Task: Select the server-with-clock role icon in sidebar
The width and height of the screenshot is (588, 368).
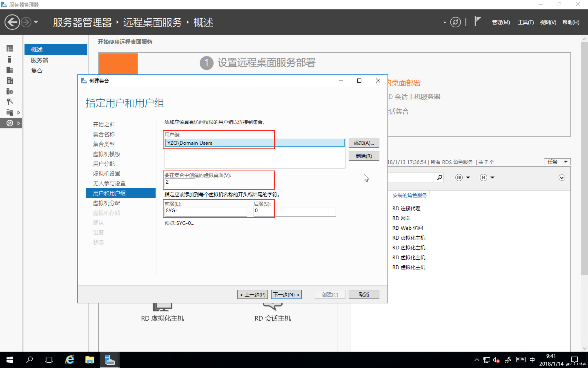Action: click(x=10, y=91)
